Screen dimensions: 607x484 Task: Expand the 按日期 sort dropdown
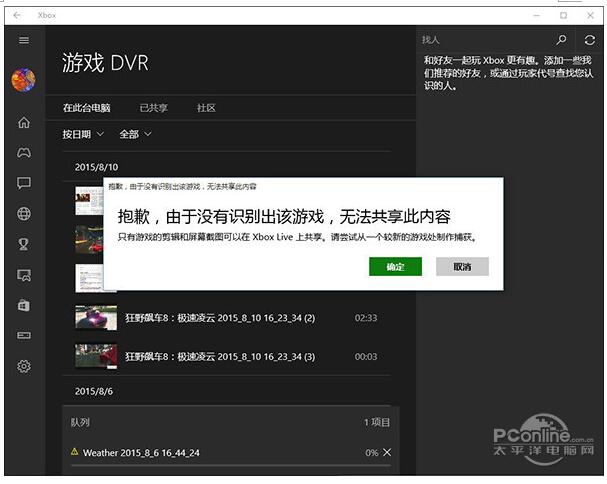point(83,134)
